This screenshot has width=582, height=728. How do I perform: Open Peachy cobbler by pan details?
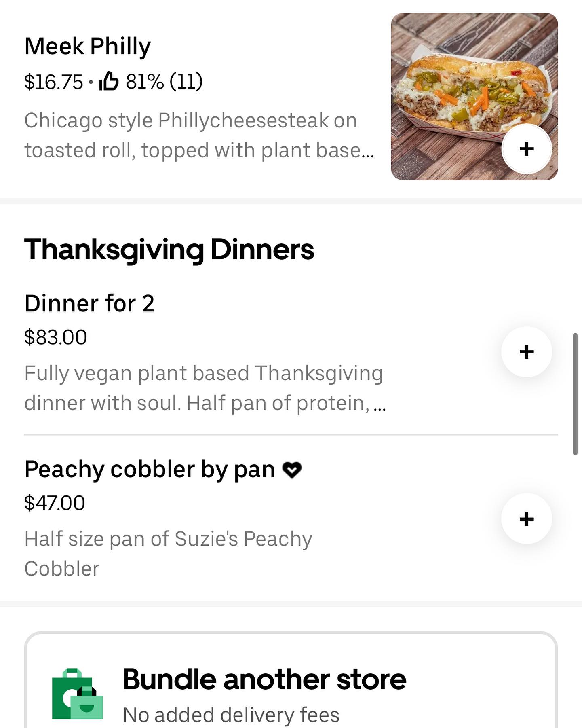coord(150,470)
